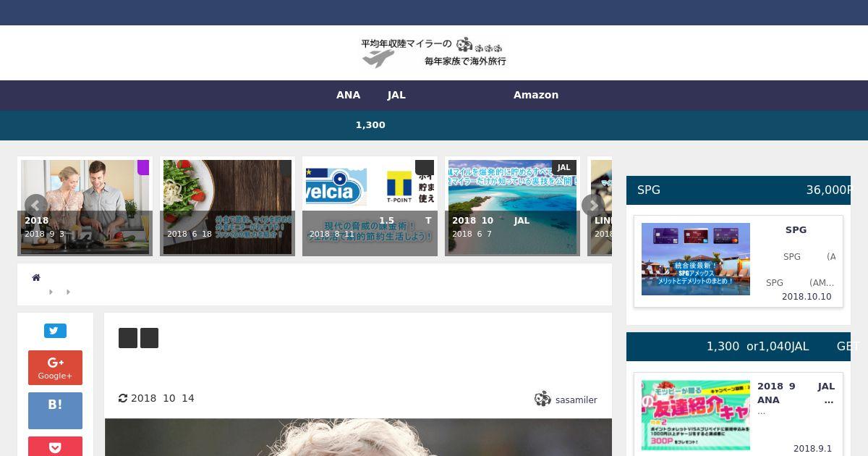Share on Google+ button

click(x=55, y=368)
